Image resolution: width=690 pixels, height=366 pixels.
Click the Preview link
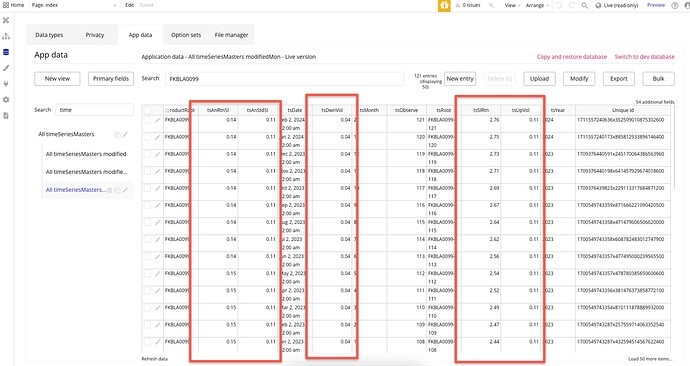(x=656, y=5)
